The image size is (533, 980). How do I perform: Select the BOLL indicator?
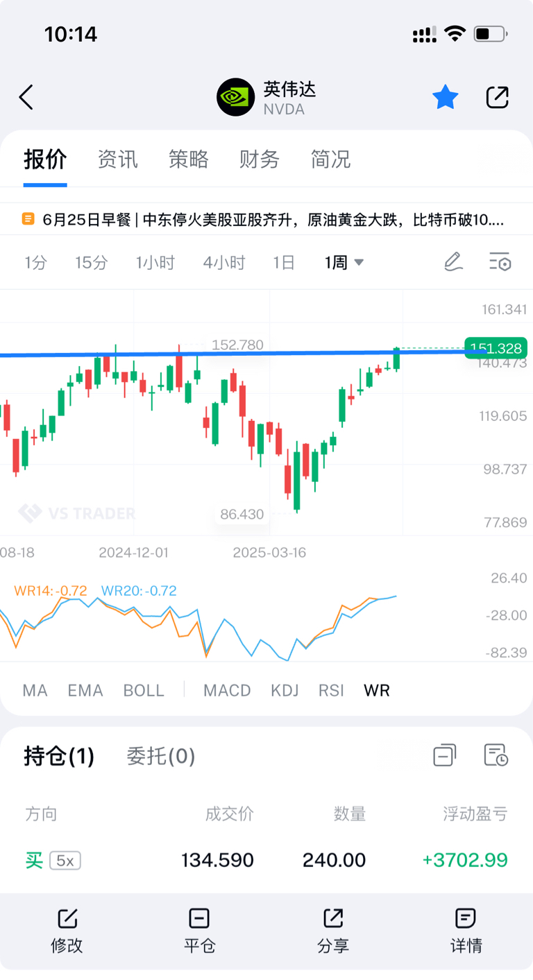click(x=144, y=691)
